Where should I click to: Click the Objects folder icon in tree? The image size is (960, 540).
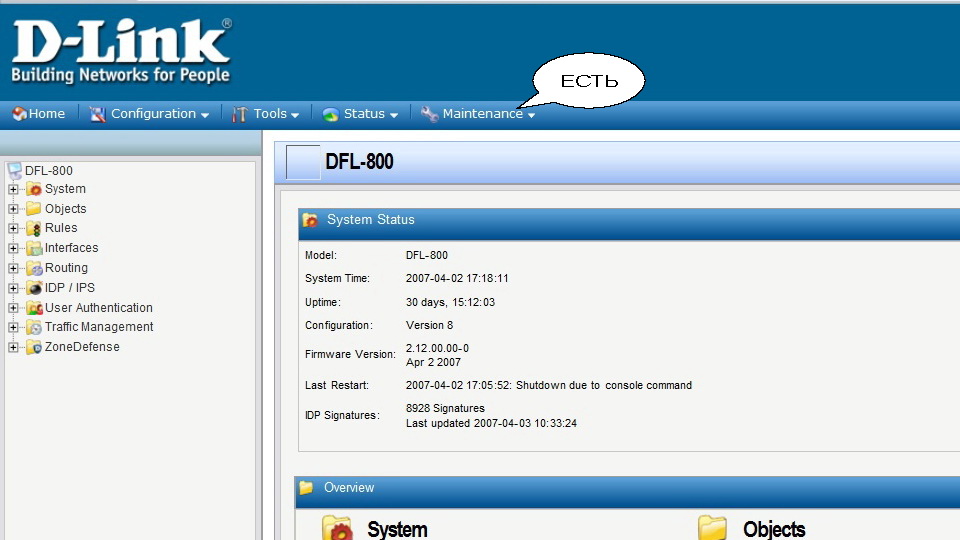point(34,209)
